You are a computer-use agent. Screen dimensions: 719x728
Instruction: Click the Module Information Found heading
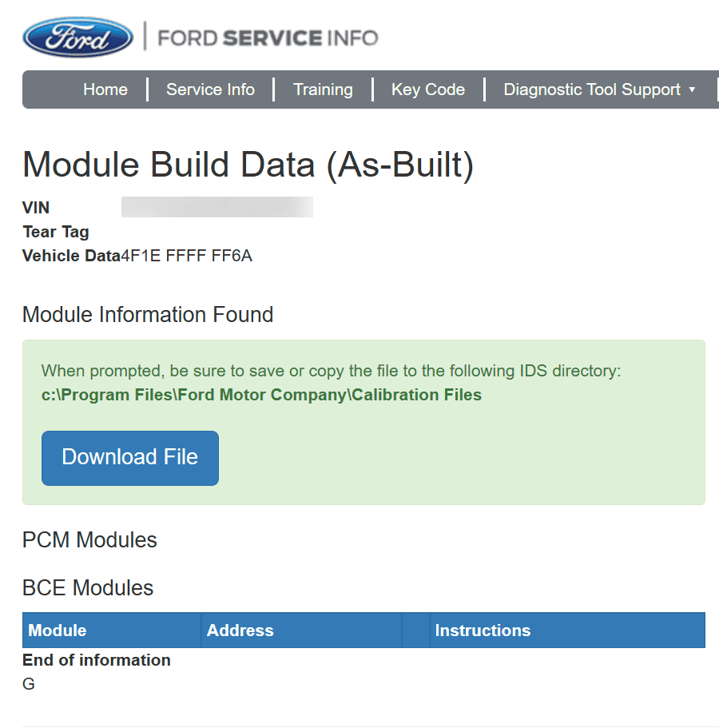[x=148, y=315]
